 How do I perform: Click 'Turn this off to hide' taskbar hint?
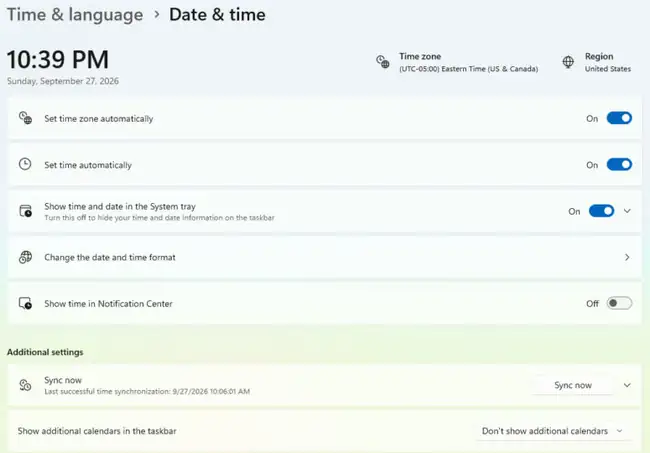pyautogui.click(x=160, y=218)
